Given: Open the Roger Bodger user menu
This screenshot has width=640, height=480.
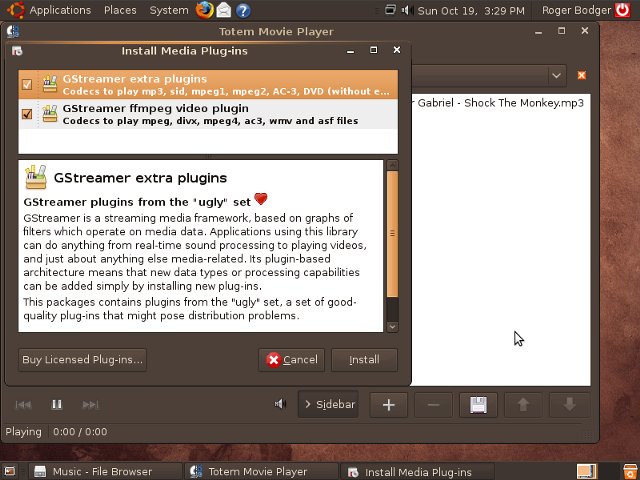Looking at the screenshot, I should (x=576, y=10).
